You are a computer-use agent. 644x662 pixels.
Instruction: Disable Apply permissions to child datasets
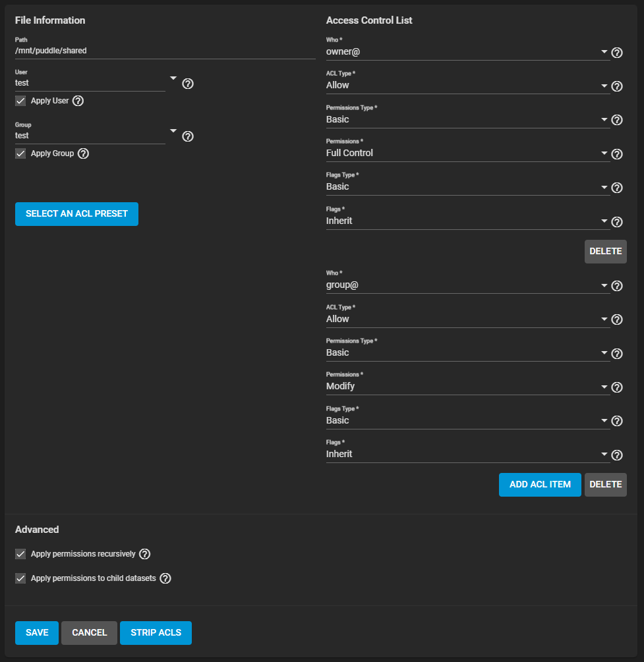click(20, 578)
